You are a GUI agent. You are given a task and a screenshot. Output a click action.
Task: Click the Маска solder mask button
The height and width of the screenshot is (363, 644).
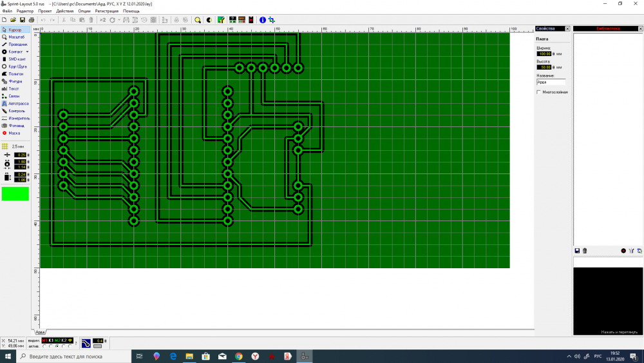pos(14,133)
